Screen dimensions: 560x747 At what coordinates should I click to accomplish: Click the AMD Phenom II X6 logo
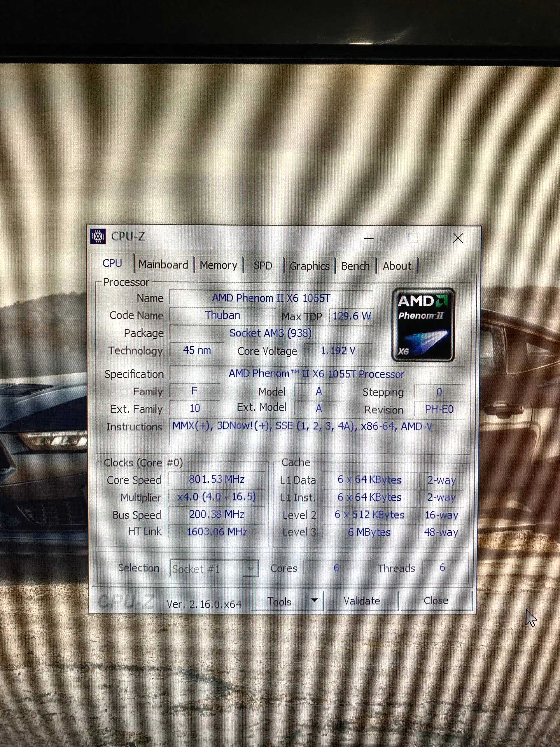click(423, 326)
